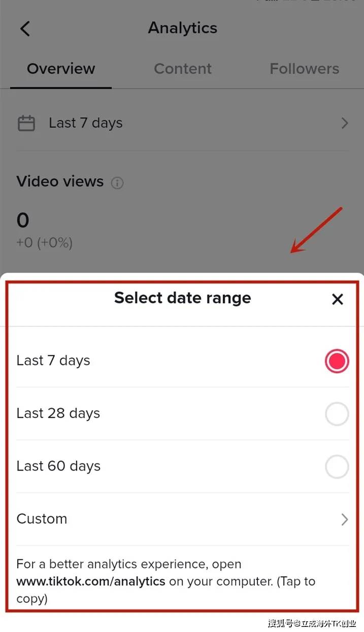This screenshot has height=632, width=364.
Task: Click the calendar icon
Action: click(x=26, y=123)
